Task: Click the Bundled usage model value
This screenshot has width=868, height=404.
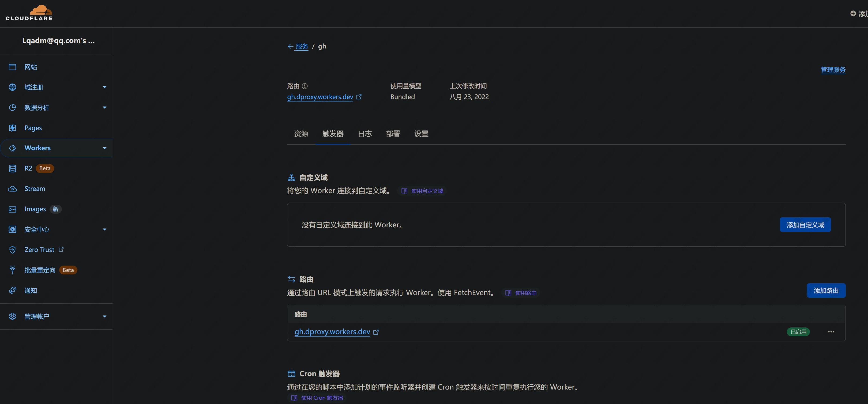Action: coord(402,97)
